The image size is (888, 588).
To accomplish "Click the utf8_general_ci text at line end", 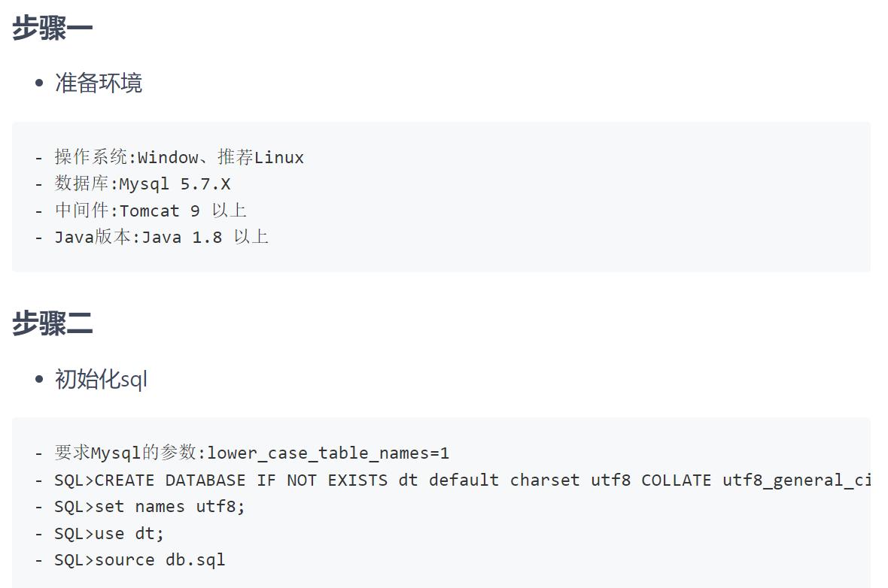I will [796, 480].
